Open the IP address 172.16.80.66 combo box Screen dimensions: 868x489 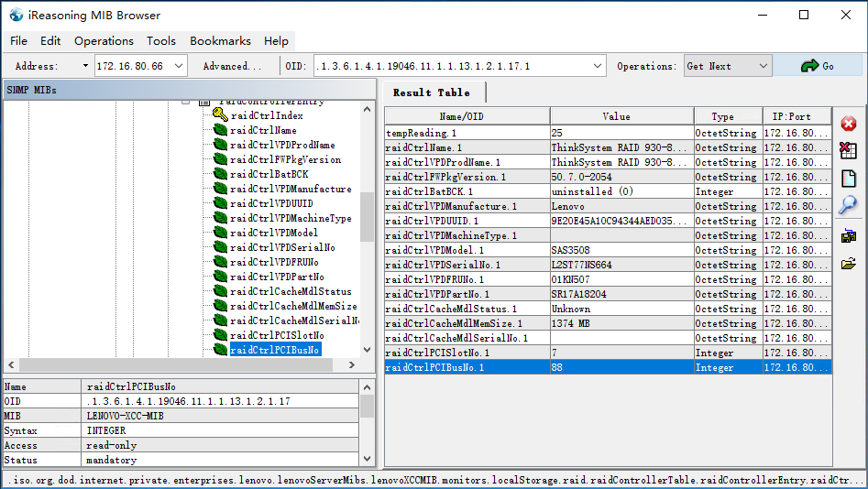coord(140,66)
